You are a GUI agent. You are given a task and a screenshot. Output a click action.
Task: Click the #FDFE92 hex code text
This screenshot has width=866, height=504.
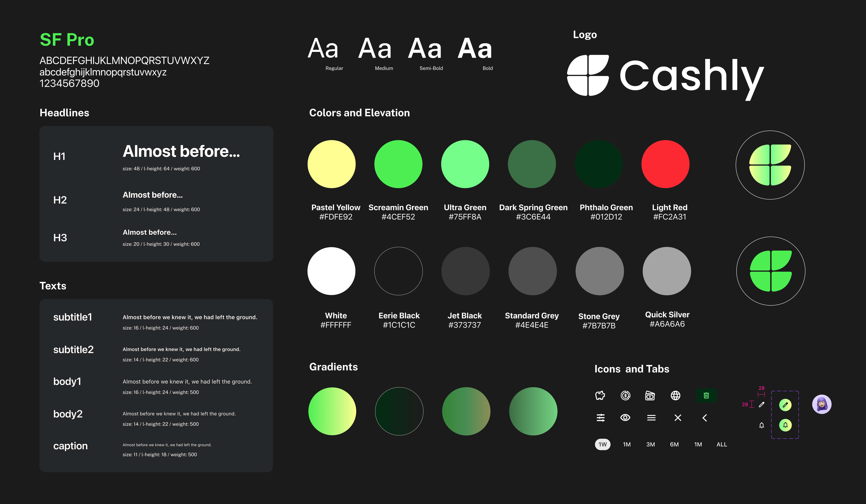click(336, 217)
